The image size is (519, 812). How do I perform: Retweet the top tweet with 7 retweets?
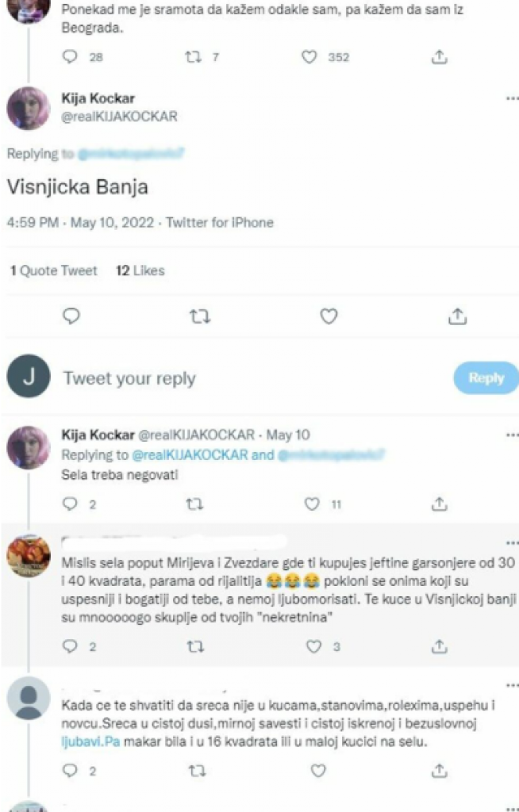pos(191,57)
